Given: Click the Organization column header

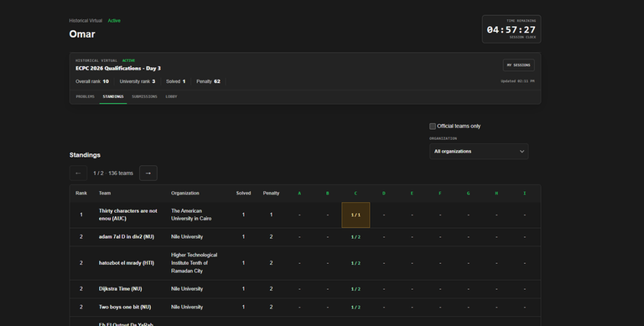Looking at the screenshot, I should (185, 193).
